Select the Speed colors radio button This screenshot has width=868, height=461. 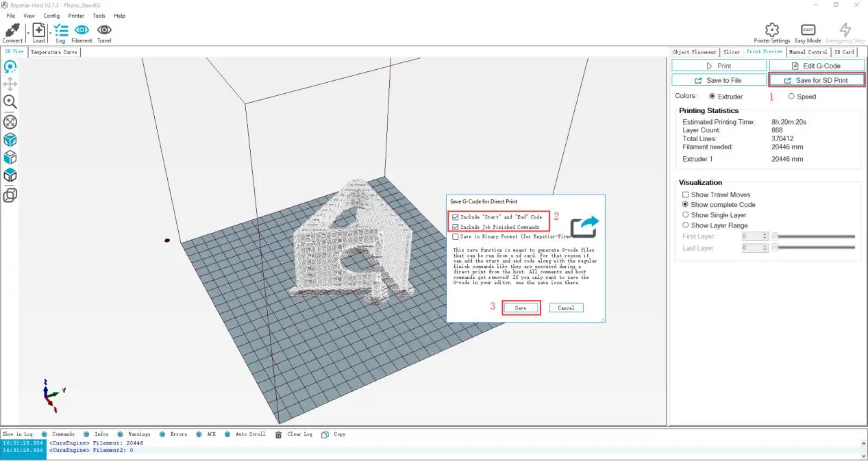(791, 97)
